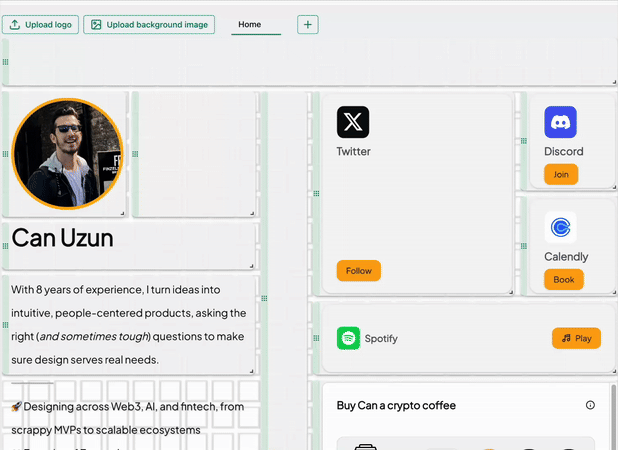Click the Upload logo button
Image resolution: width=618 pixels, height=450 pixels.
point(40,24)
